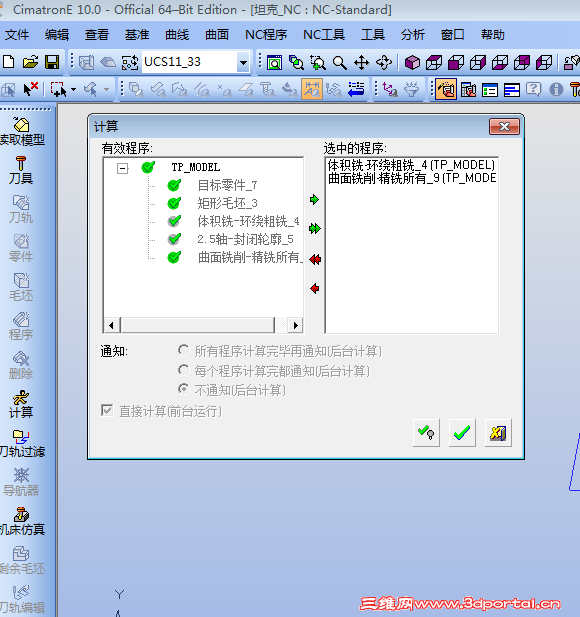580x617 pixels.
Task: Select 不通知(后台计算) radio option
Action: 183,389
